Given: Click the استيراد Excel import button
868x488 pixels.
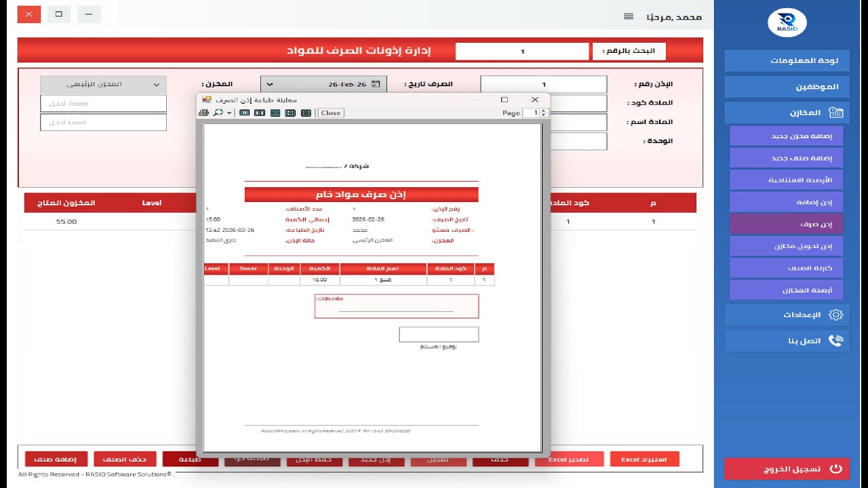Looking at the screenshot, I should [644, 460].
